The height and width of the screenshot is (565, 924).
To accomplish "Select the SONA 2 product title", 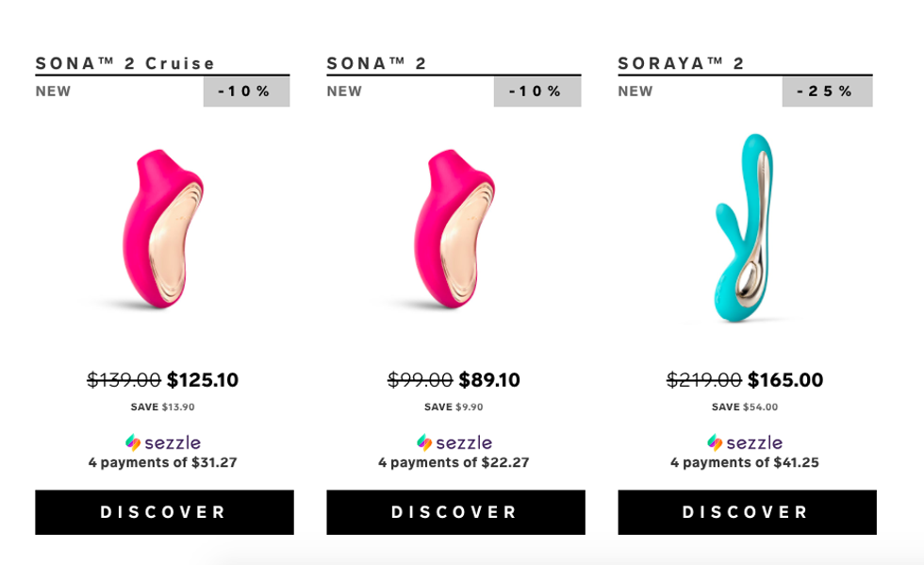I will point(376,63).
